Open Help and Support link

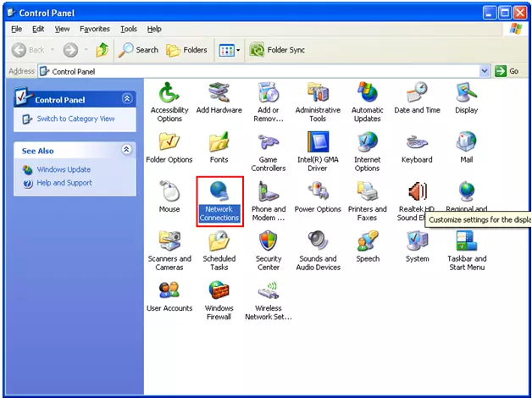pyautogui.click(x=64, y=183)
